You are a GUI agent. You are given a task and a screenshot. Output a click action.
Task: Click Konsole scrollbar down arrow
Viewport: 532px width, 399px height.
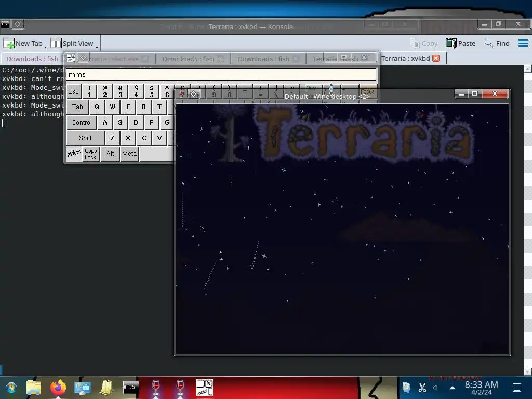tap(528, 372)
